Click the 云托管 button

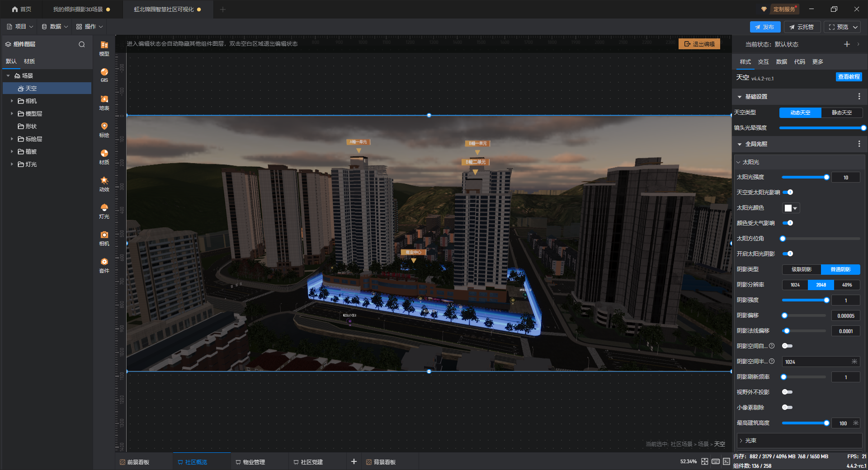pos(802,27)
